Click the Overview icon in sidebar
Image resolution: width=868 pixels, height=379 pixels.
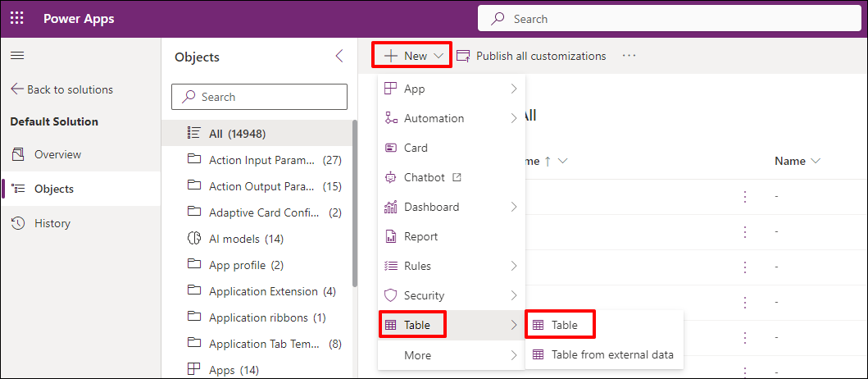point(18,154)
